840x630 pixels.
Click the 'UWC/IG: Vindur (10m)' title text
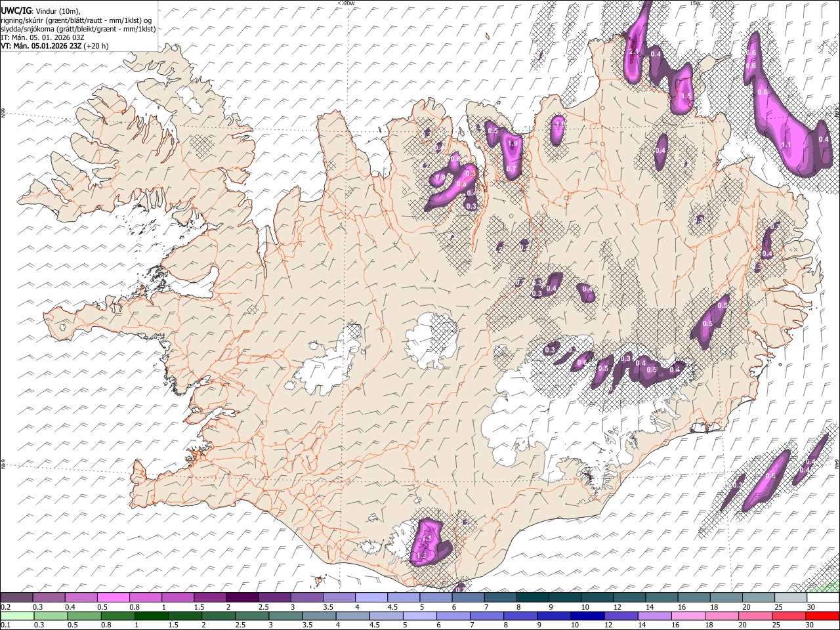point(41,11)
